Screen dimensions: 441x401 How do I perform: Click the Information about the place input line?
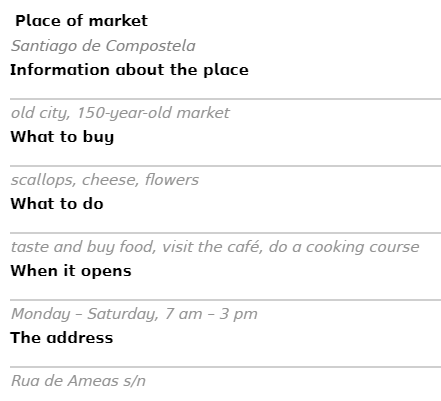225,90
